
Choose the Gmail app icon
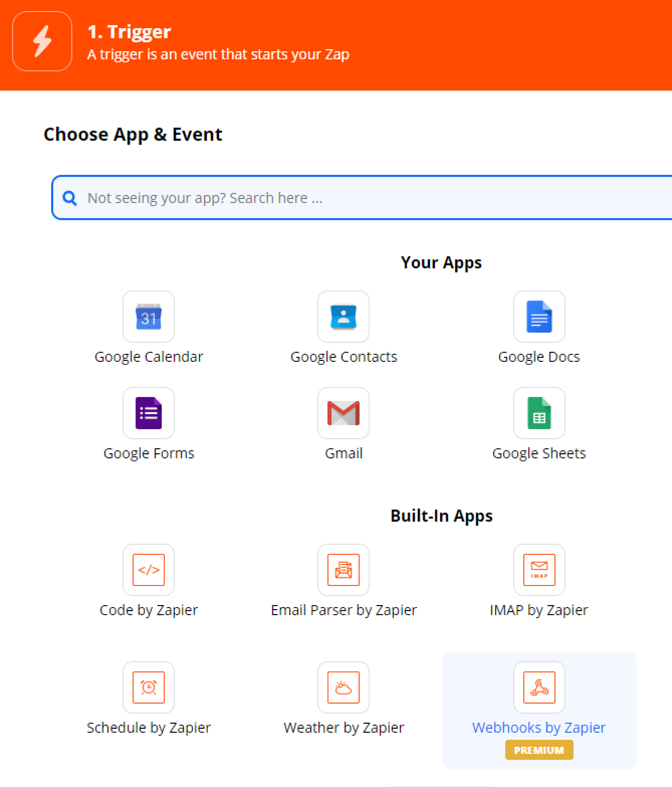344,413
